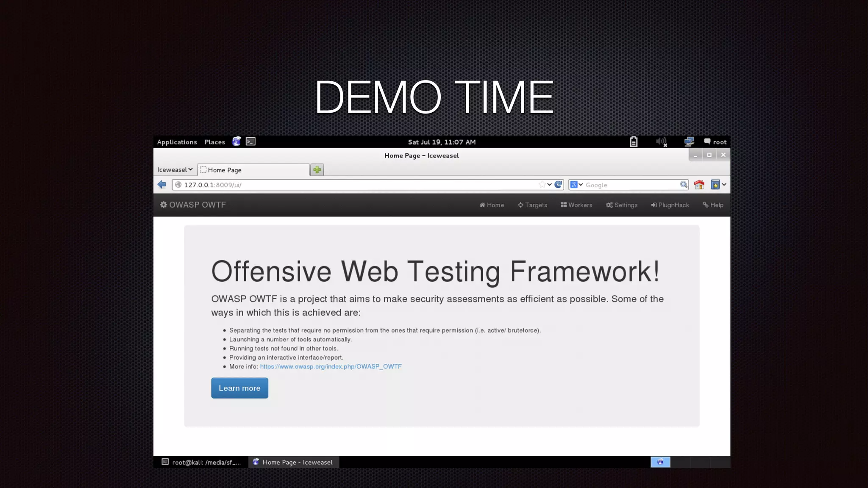The width and height of the screenshot is (868, 488).
Task: Click the muted volume icon in the panel
Action: (x=662, y=142)
